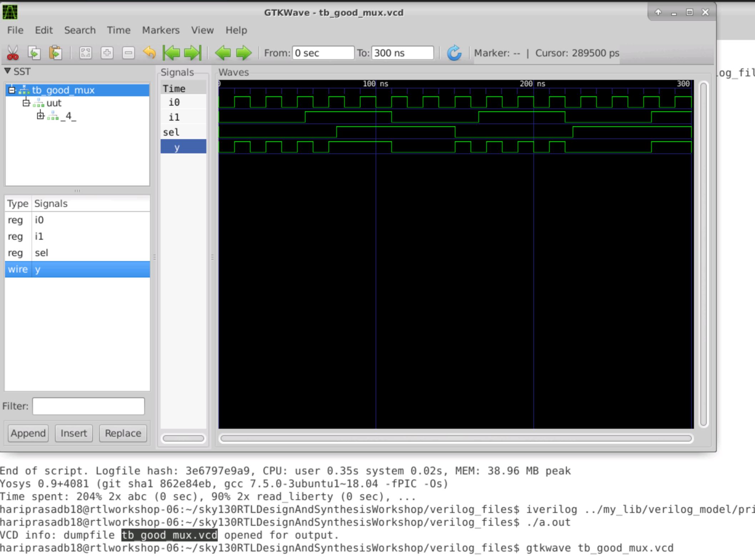Click the Append button
The width and height of the screenshot is (755, 560).
(28, 433)
